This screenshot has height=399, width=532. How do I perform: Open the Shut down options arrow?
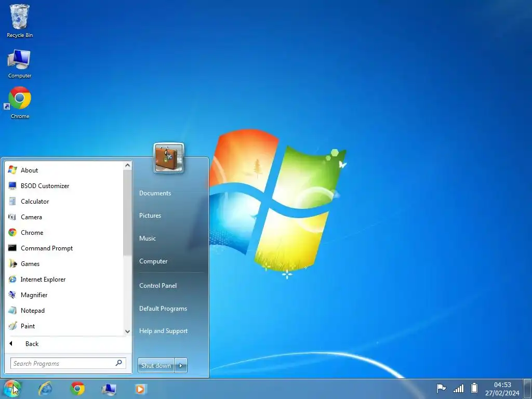pyautogui.click(x=181, y=365)
